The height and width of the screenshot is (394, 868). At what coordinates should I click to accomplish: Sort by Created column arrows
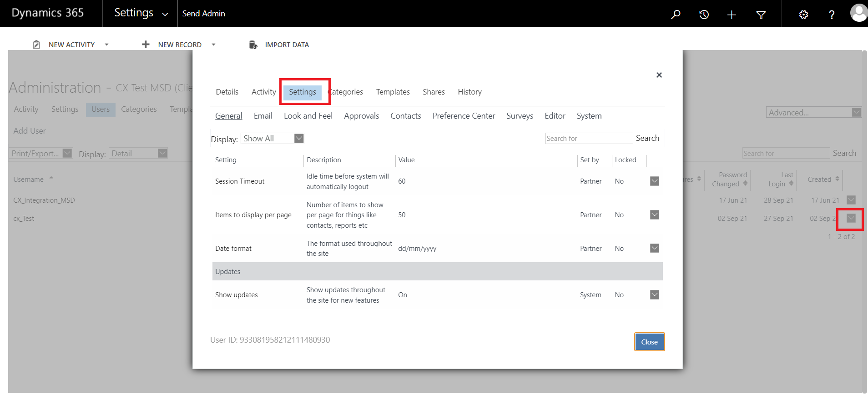[x=837, y=179]
